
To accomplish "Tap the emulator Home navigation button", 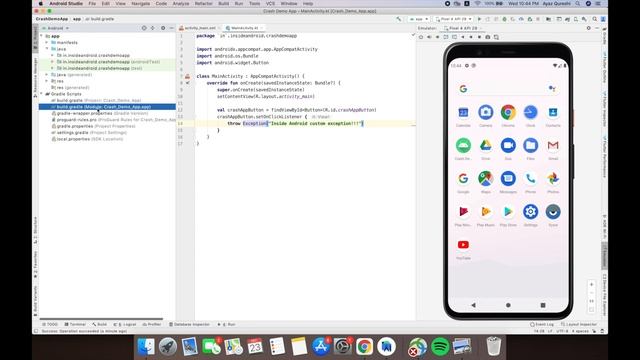I will [x=508, y=305].
